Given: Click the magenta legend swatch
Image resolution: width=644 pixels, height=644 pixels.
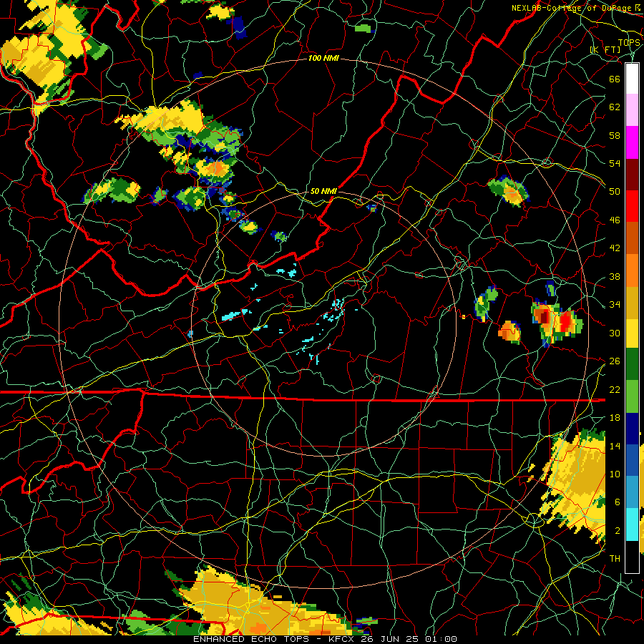Looking at the screenshot, I should tap(632, 142).
